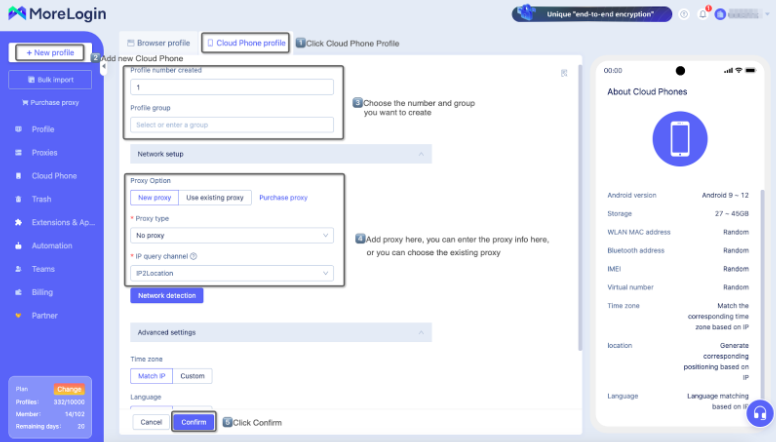Switch to the Browser profile tab
The image size is (776, 443).
(x=158, y=43)
